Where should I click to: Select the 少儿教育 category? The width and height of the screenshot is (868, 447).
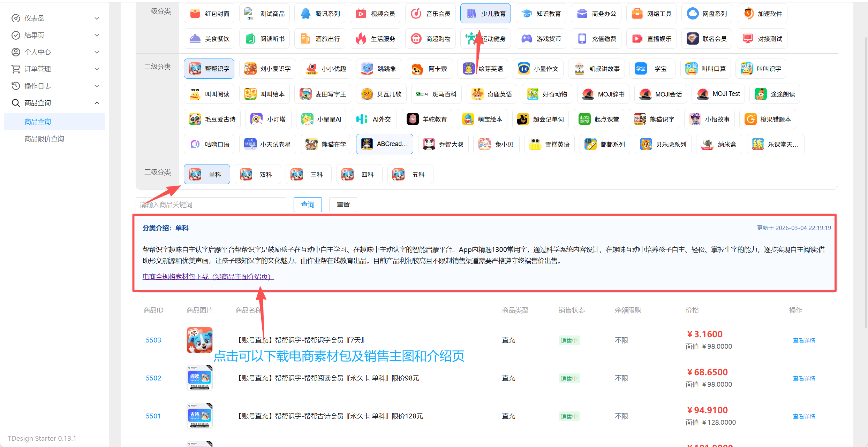tap(485, 13)
